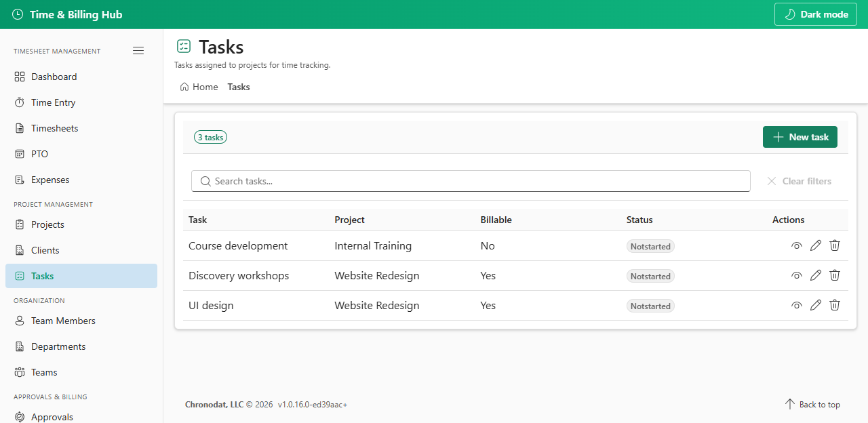
Task: Open Clients in sidebar
Action: tap(81, 250)
